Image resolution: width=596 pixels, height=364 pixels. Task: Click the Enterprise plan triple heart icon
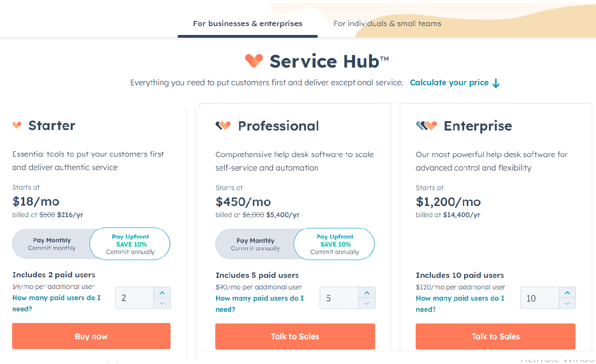(x=426, y=125)
